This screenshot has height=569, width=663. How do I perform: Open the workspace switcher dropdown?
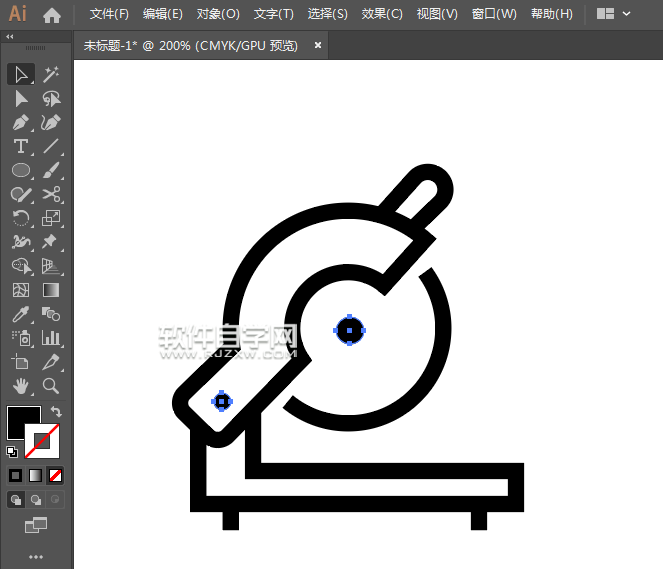(x=613, y=14)
